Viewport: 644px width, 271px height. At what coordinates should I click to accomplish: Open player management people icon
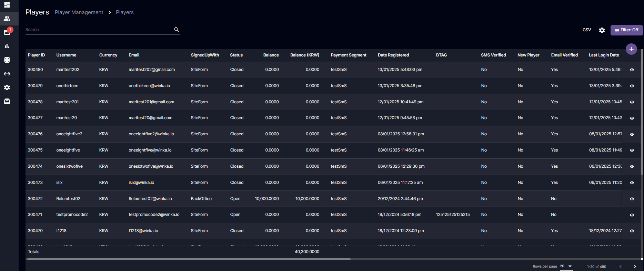click(7, 19)
